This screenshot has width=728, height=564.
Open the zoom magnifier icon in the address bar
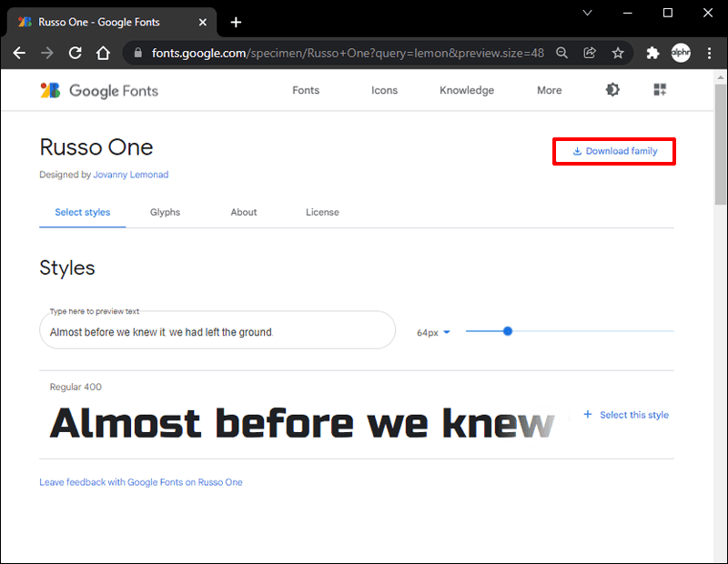pyautogui.click(x=562, y=53)
